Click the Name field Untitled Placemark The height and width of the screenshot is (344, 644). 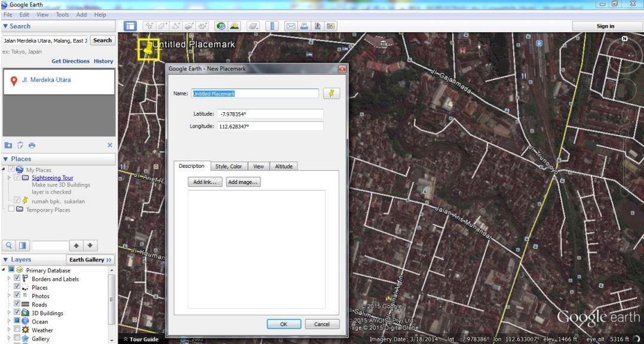click(x=255, y=94)
